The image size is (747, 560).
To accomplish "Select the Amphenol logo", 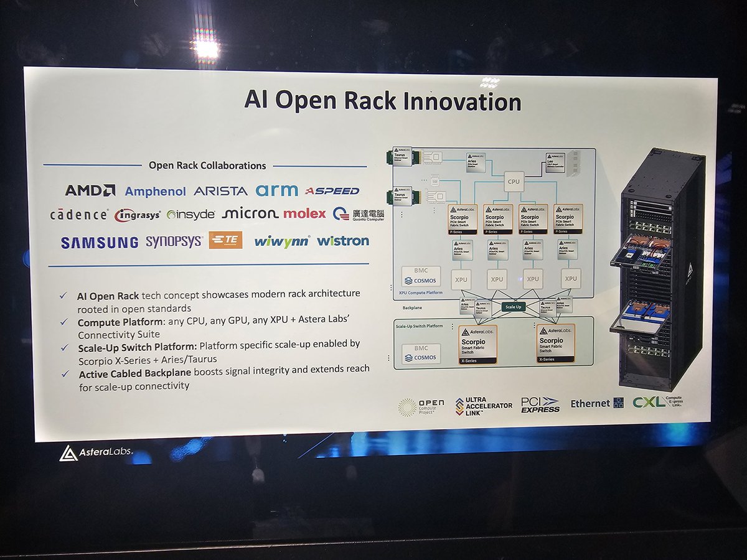I will 156,192.
